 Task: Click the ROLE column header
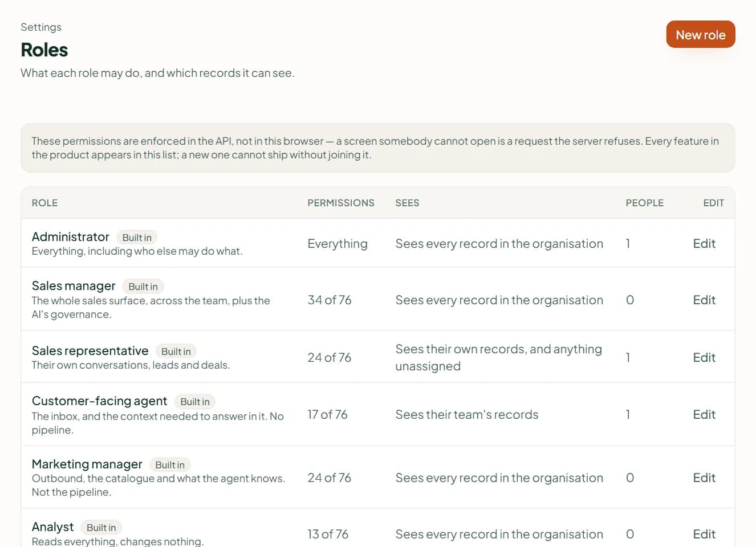click(x=44, y=203)
